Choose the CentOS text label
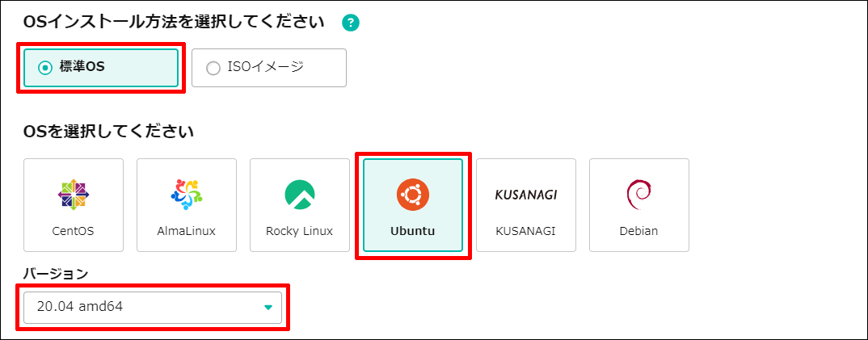868x340 pixels. coord(74,231)
